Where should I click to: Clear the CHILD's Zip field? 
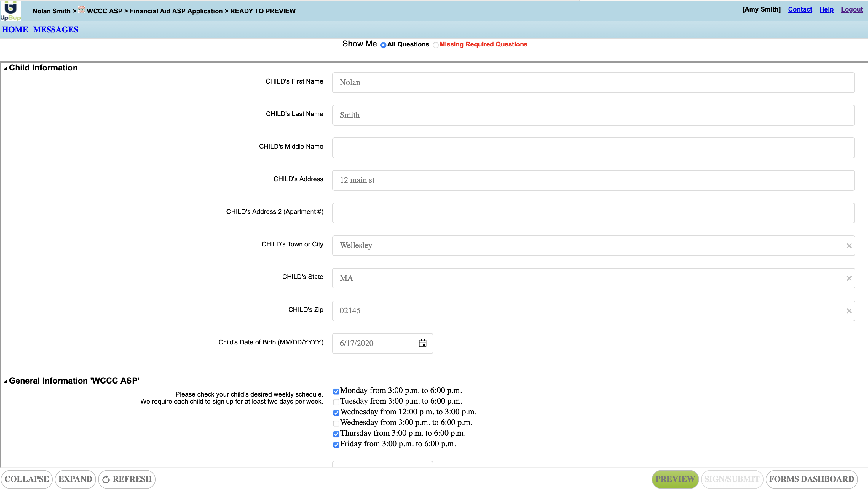coord(849,311)
